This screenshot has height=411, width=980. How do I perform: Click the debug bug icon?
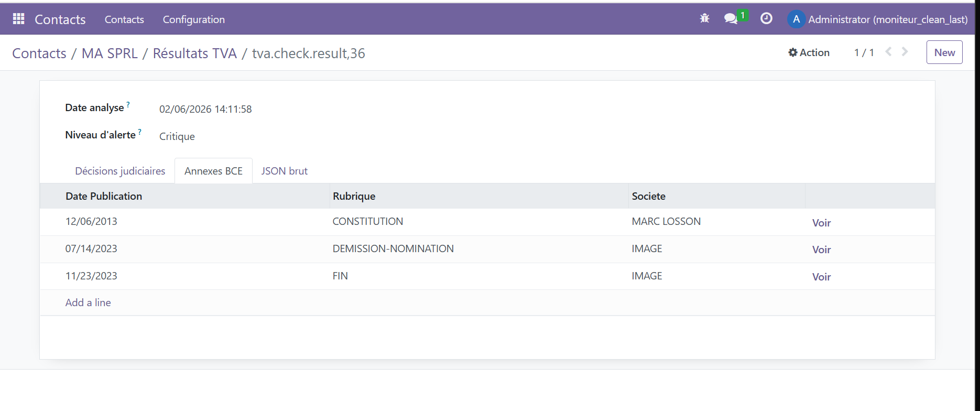click(x=704, y=19)
